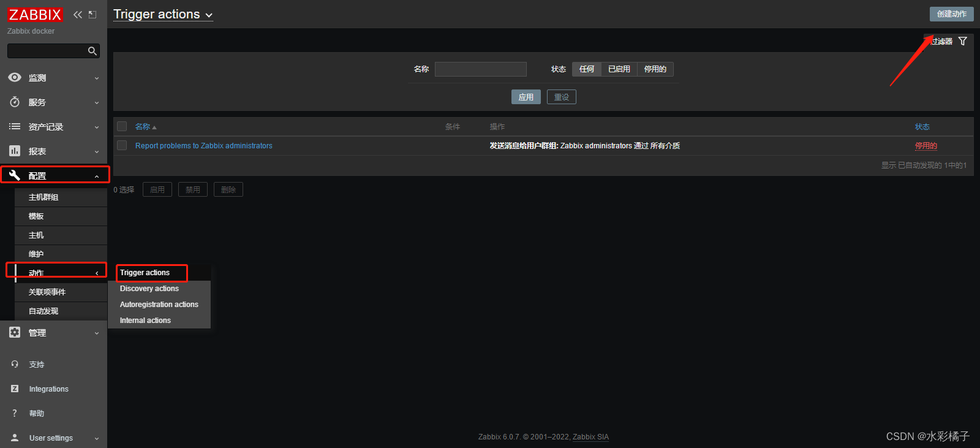Expand the 报表 menu chevron
The image size is (980, 448).
(x=97, y=152)
